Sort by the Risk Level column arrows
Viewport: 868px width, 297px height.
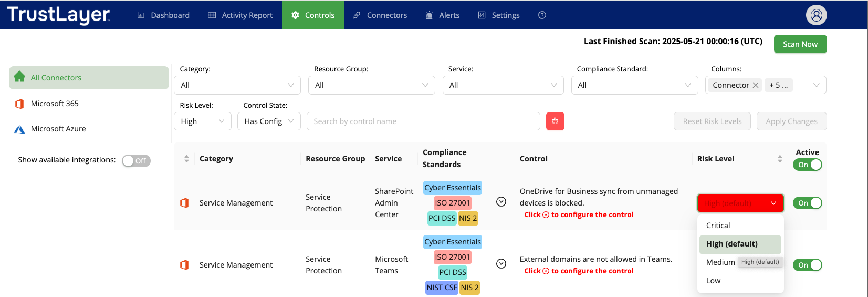pyautogui.click(x=780, y=159)
